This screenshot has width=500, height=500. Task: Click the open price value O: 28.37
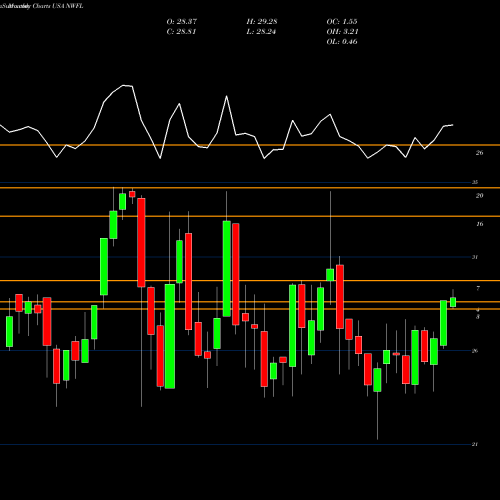(x=182, y=22)
